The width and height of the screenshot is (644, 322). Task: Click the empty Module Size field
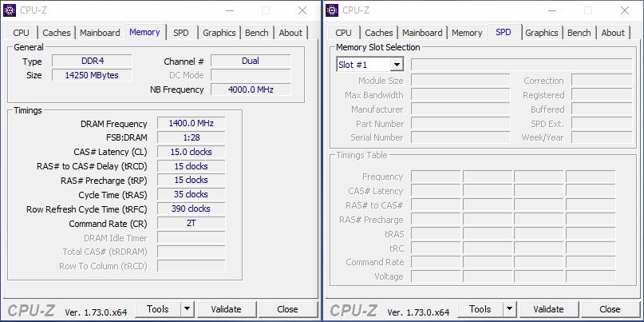(460, 81)
